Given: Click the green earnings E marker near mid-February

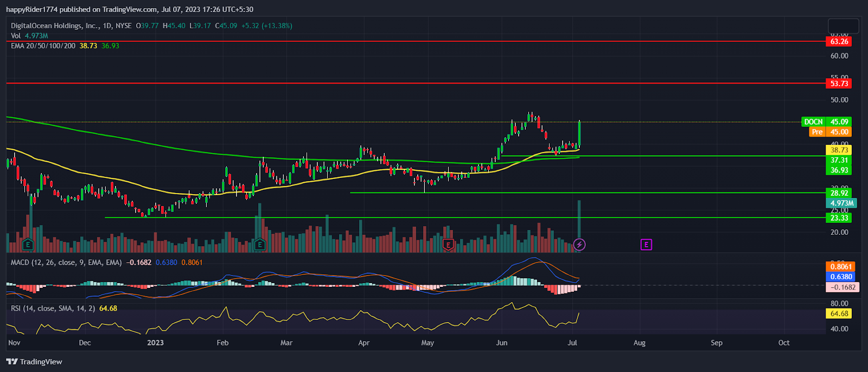Looking at the screenshot, I should [x=260, y=245].
